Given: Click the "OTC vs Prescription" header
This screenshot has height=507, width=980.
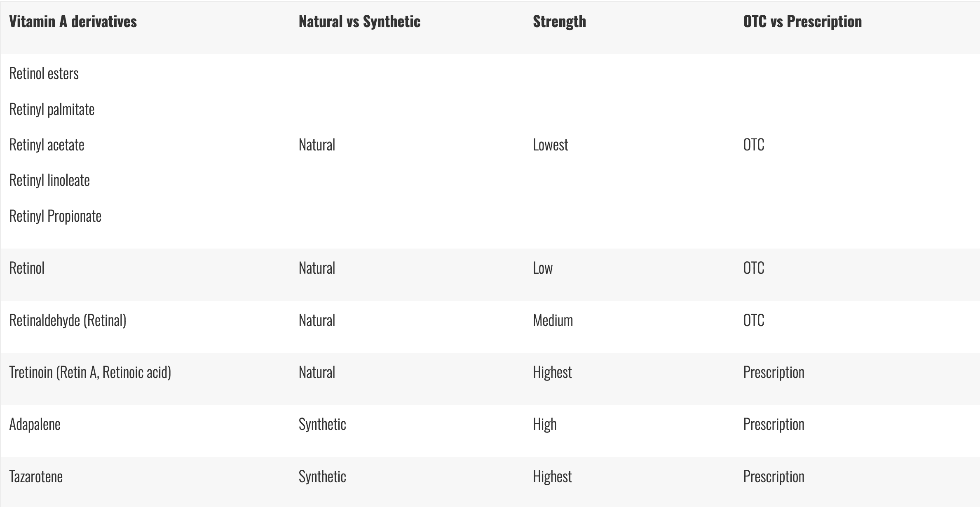Looking at the screenshot, I should pyautogui.click(x=802, y=22).
